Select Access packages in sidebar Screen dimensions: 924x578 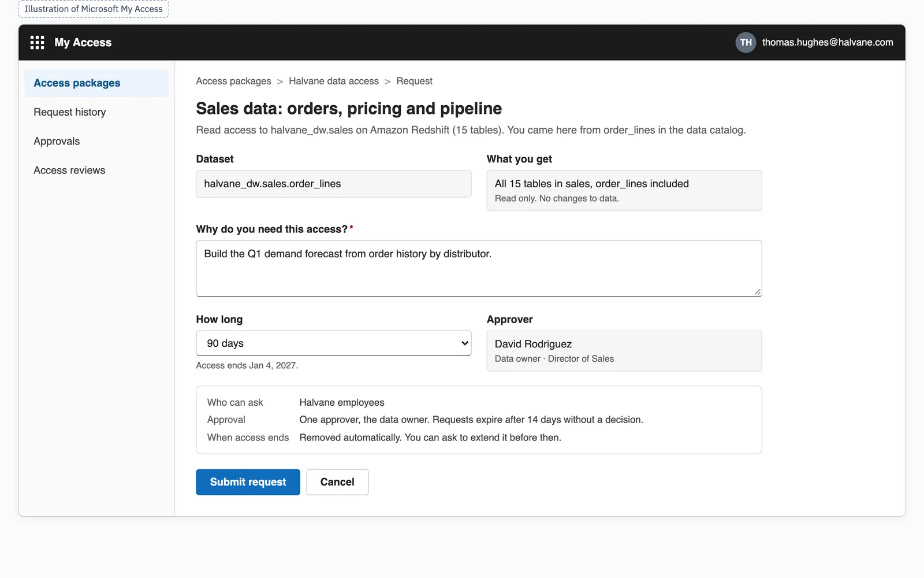pyautogui.click(x=96, y=83)
